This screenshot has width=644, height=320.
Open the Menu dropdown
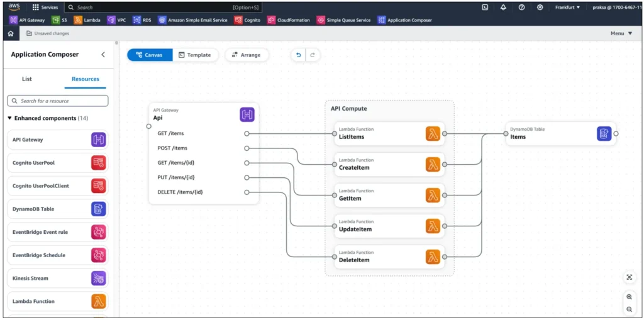(621, 34)
